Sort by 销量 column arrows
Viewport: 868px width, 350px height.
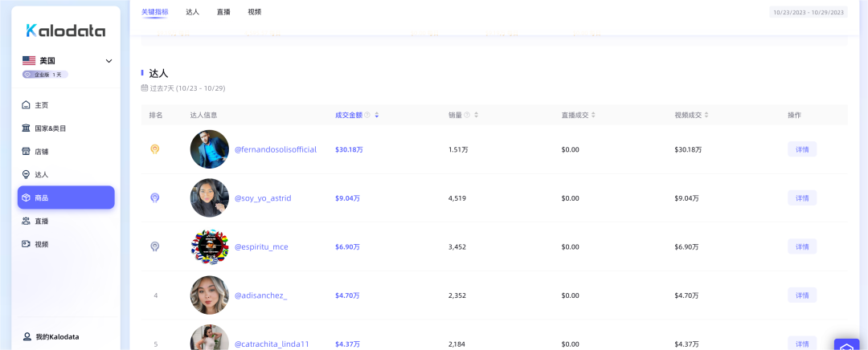coord(476,115)
